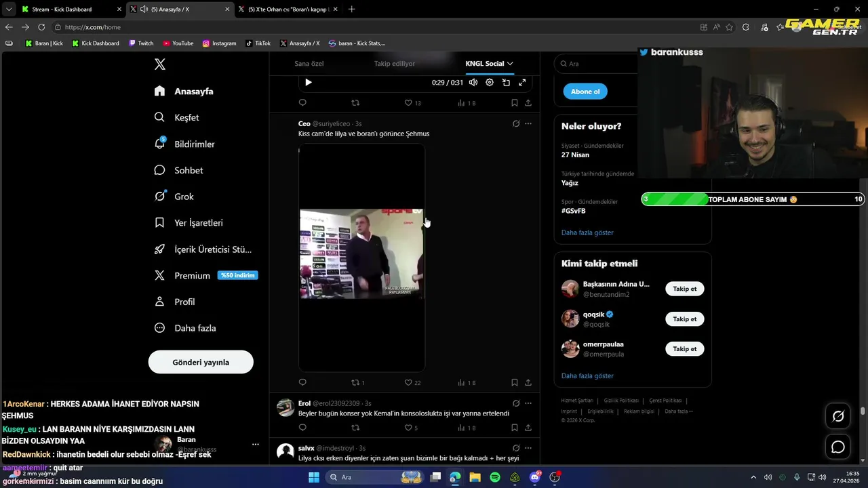Open the Şehmus video thumbnail in Ceo's post

[361, 257]
